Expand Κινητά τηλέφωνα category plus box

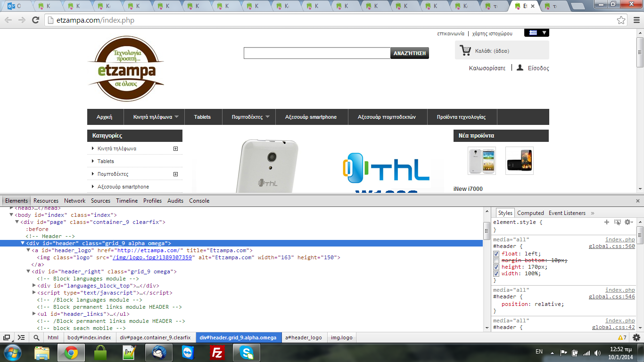[175, 148]
